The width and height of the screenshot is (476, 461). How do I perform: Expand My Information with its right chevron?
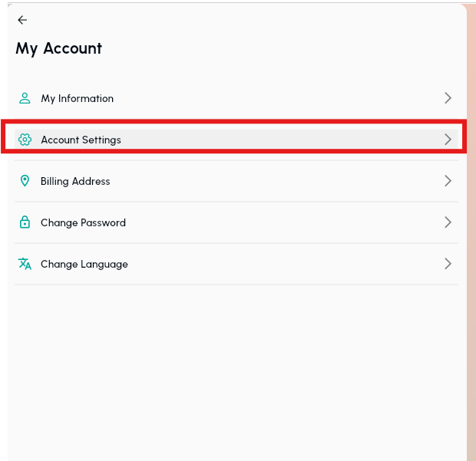pos(448,98)
